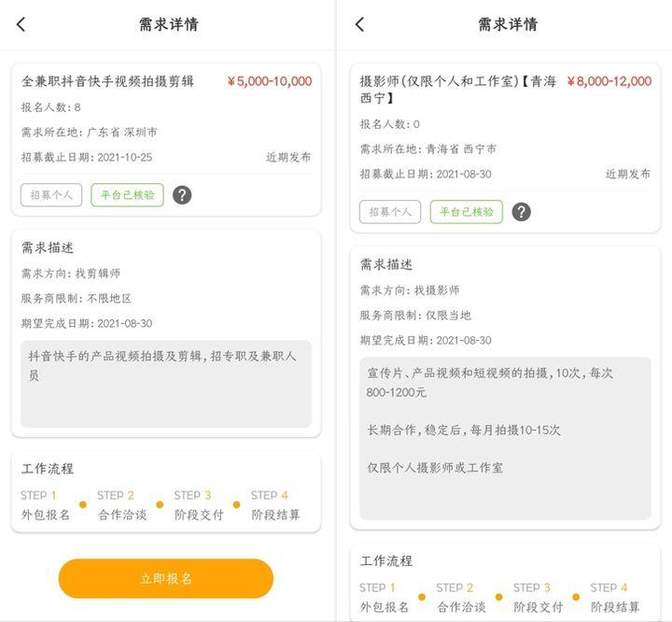672x622 pixels.
Task: Select 需求方向: 找摄影师
Action: (410, 290)
